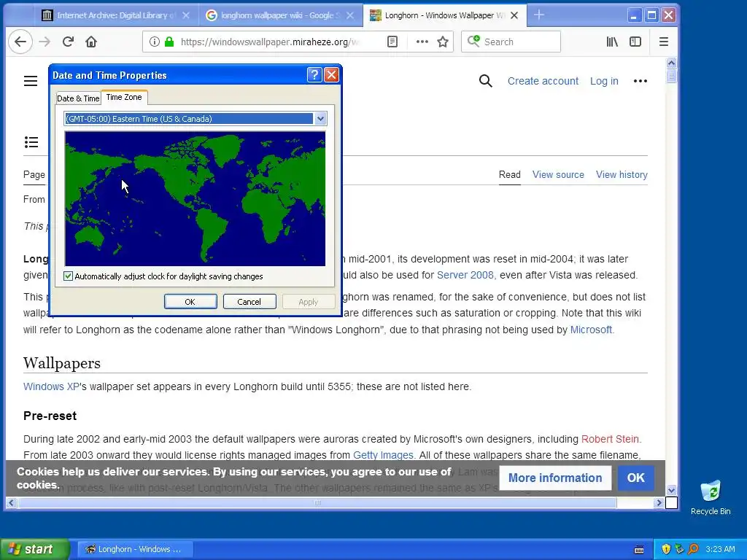Viewport: 747px width, 560px height.
Task: Click the Firefox forward arrow
Action: pyautogui.click(x=44, y=42)
